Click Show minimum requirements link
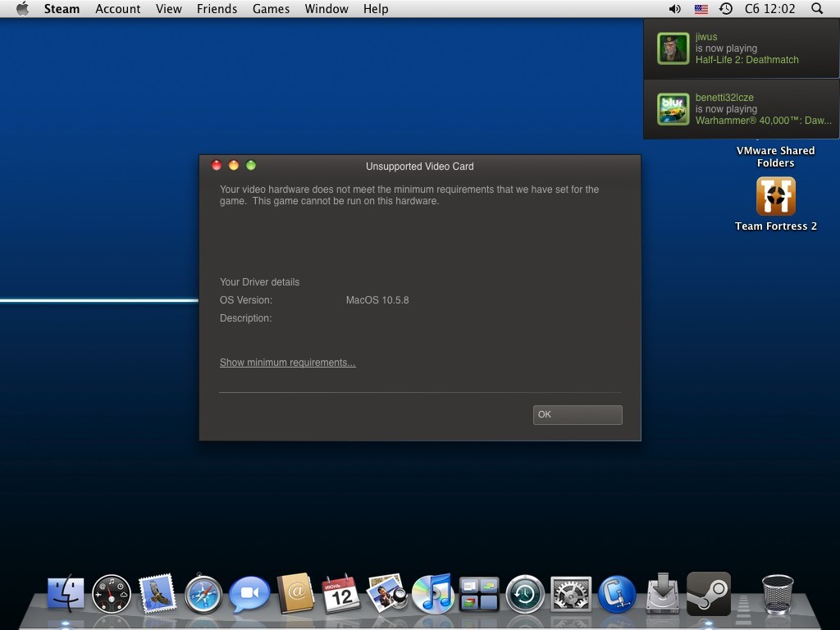 pos(288,363)
